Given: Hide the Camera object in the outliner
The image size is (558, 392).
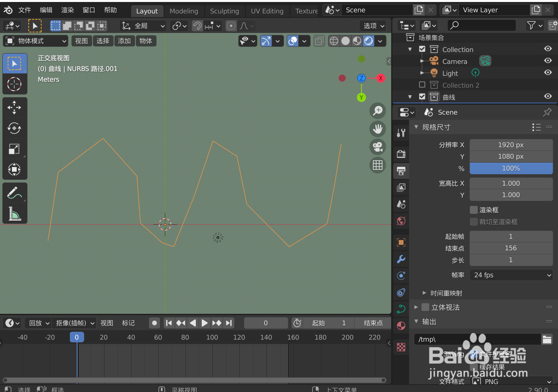Looking at the screenshot, I should click(548, 61).
